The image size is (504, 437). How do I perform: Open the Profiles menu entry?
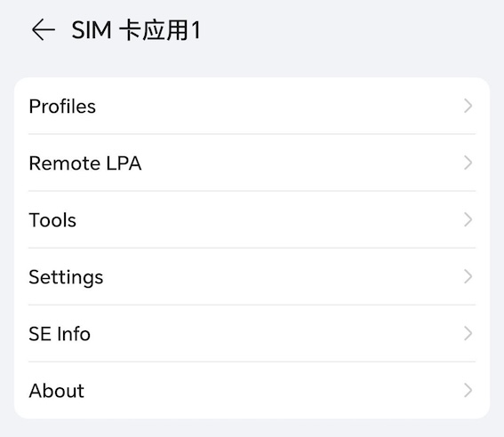(252, 106)
